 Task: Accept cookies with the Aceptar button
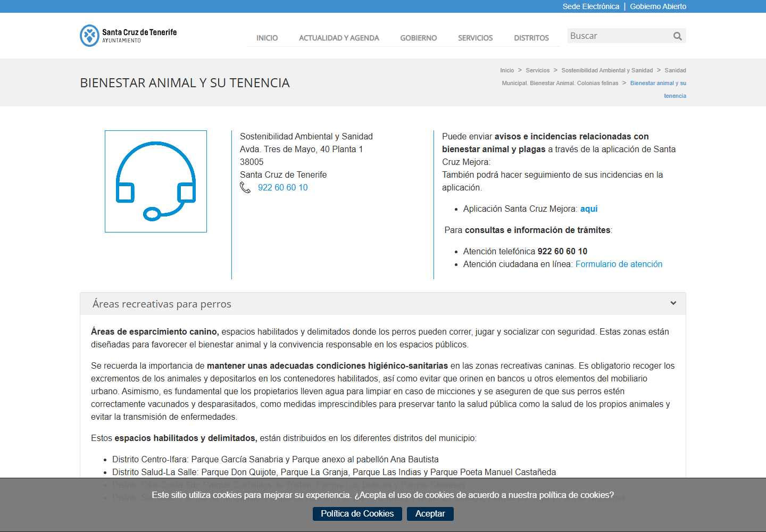[x=430, y=513]
